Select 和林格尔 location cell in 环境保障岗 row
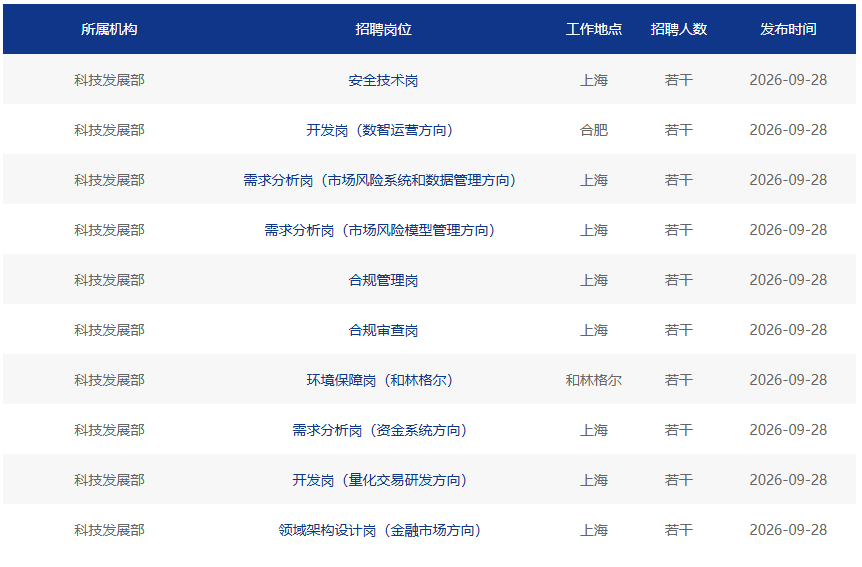The height and width of the screenshot is (567, 862). [594, 381]
